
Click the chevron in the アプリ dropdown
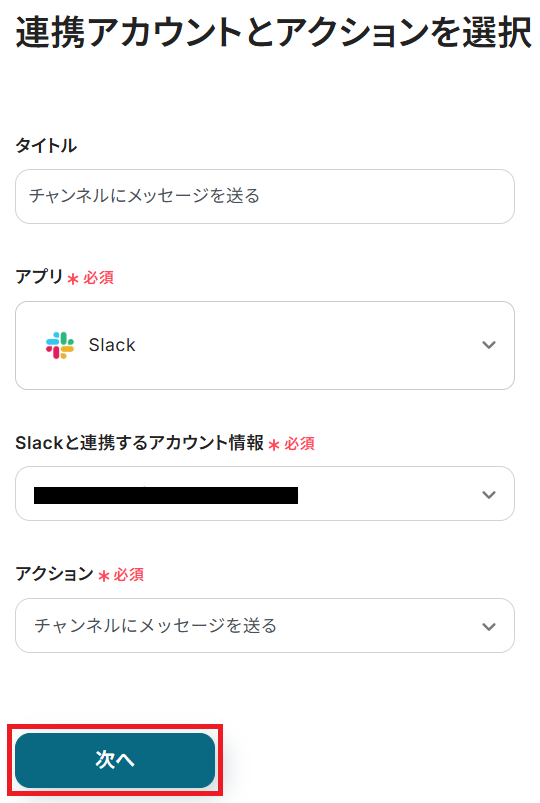pos(489,345)
